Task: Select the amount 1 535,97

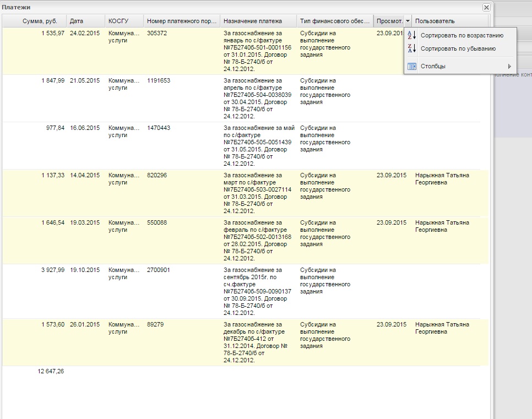Action: [53, 33]
